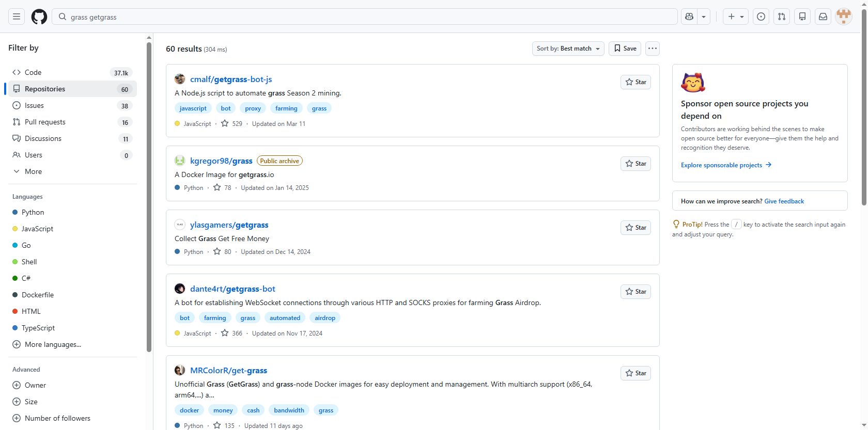Open Copilot chat icon

[689, 17]
